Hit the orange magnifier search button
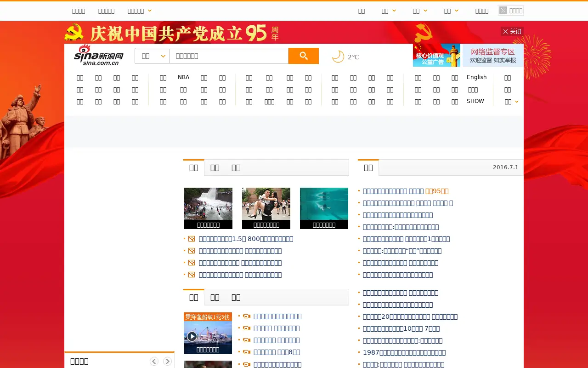 pyautogui.click(x=303, y=56)
